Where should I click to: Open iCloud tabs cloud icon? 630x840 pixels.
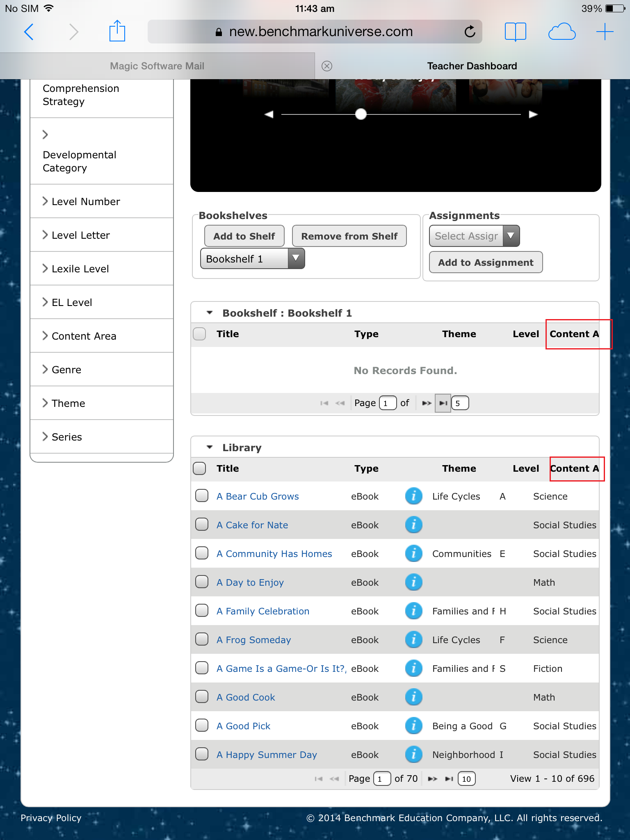[562, 32]
